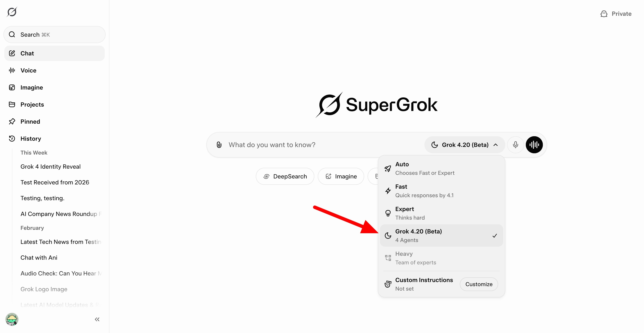The width and height of the screenshot is (644, 333).
Task: Select the Expert Thinks hard option
Action: click(441, 213)
